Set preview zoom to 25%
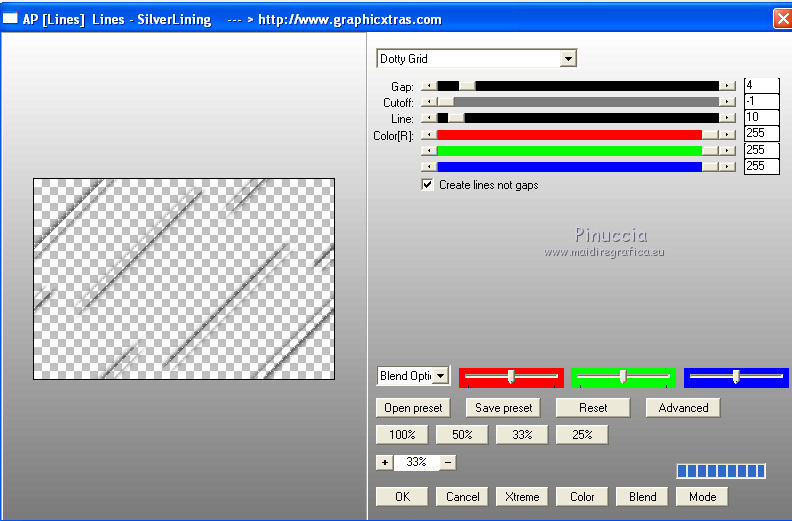792x521 pixels. (582, 435)
